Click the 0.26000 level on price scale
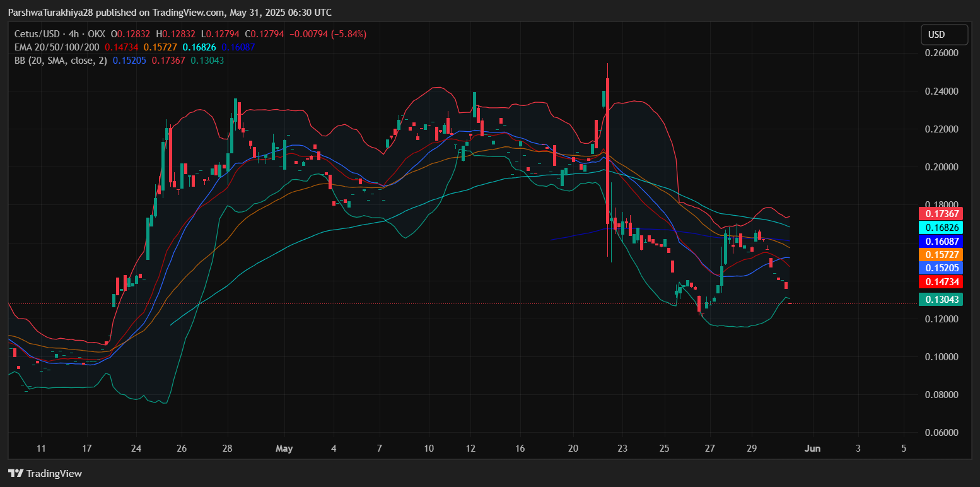 click(x=942, y=54)
